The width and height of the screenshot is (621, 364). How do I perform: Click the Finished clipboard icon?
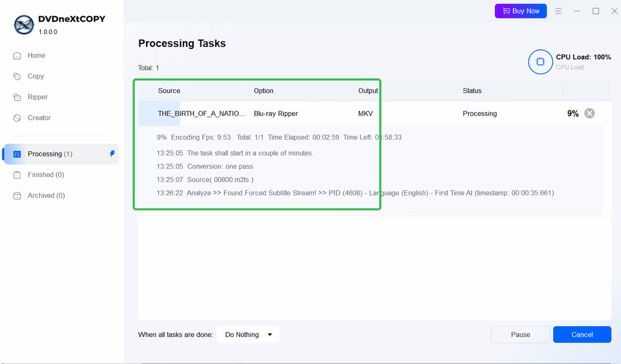tap(17, 175)
